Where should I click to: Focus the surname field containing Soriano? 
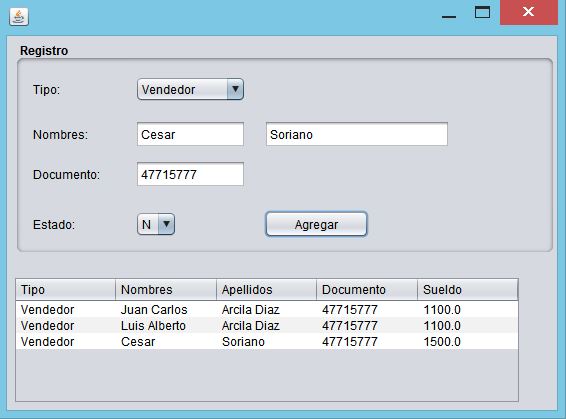point(357,134)
